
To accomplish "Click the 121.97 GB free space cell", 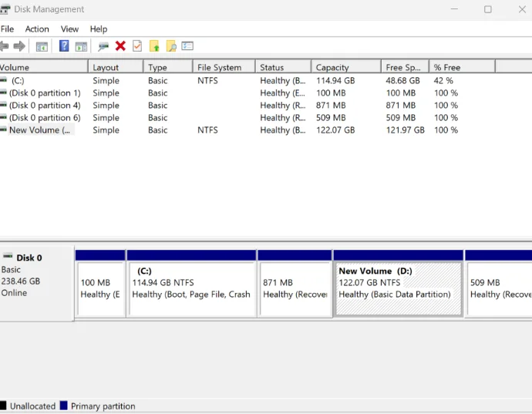I will tap(405, 130).
